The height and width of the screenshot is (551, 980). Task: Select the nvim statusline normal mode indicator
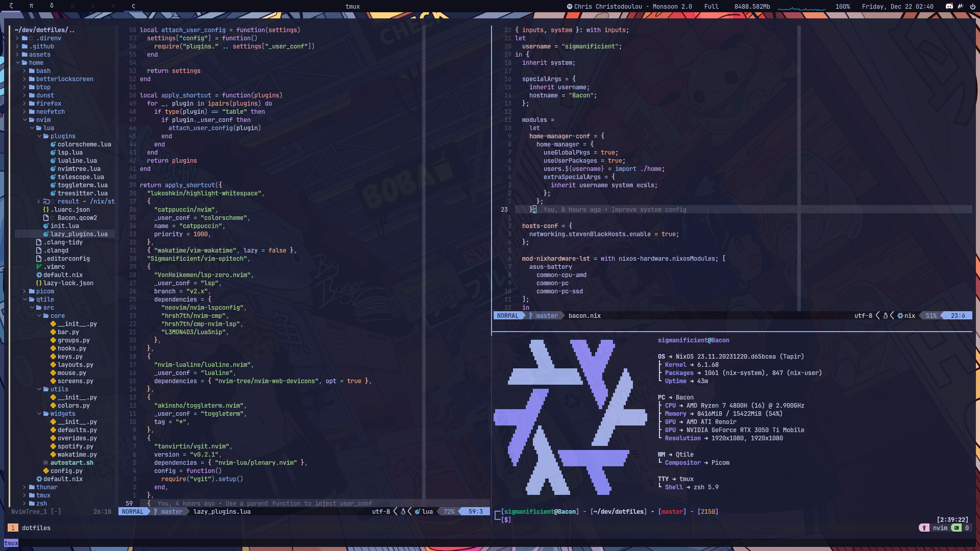(x=132, y=512)
